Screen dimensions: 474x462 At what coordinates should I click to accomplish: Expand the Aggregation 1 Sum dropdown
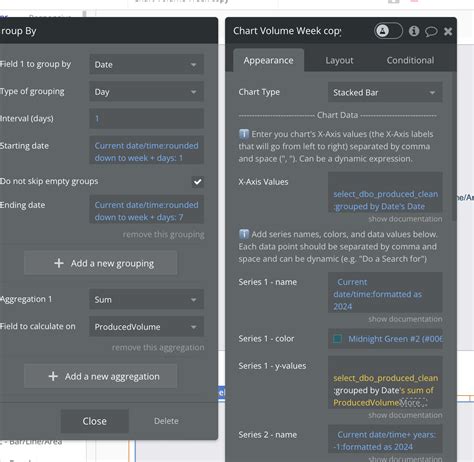coord(146,299)
